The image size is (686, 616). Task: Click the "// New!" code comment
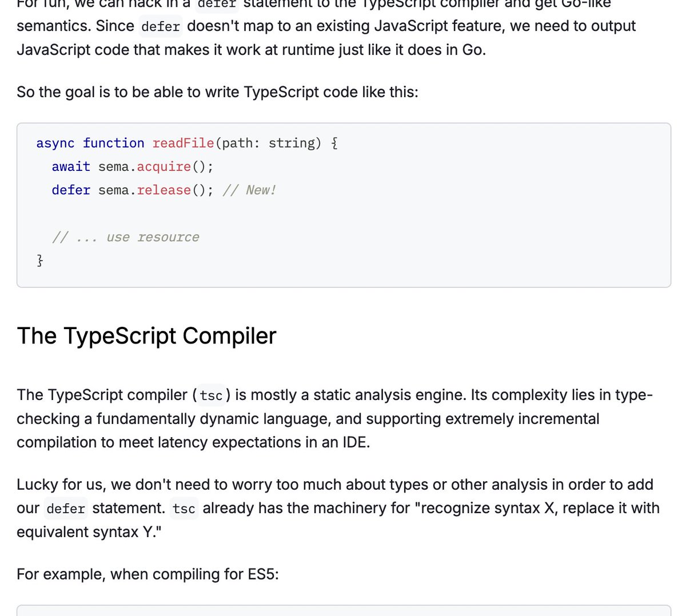point(249,190)
